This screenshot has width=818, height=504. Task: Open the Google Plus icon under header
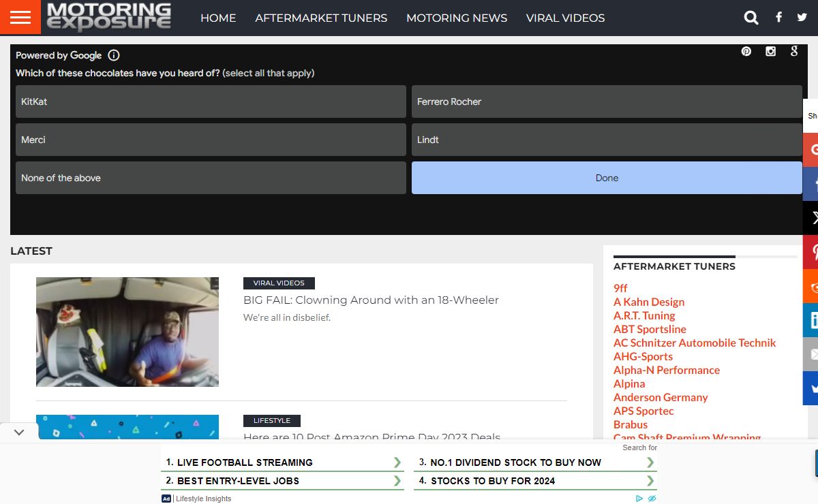click(794, 51)
